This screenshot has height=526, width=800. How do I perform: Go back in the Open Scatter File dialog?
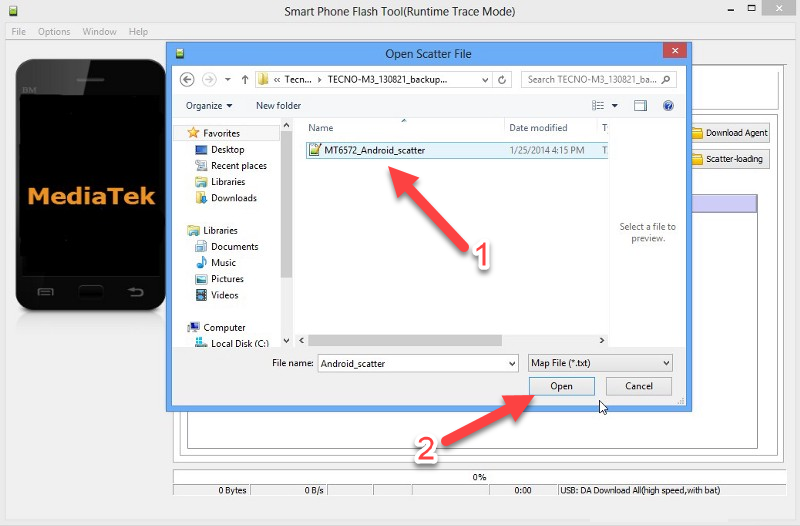pos(187,80)
